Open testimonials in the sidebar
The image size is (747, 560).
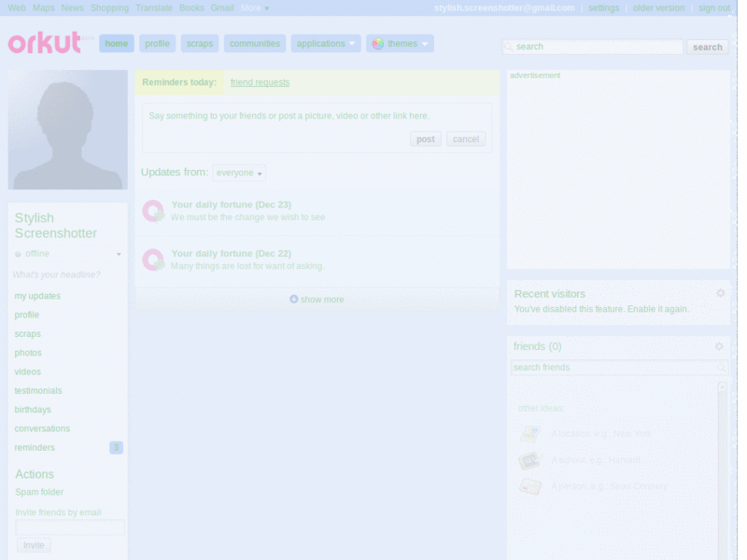[x=38, y=391]
